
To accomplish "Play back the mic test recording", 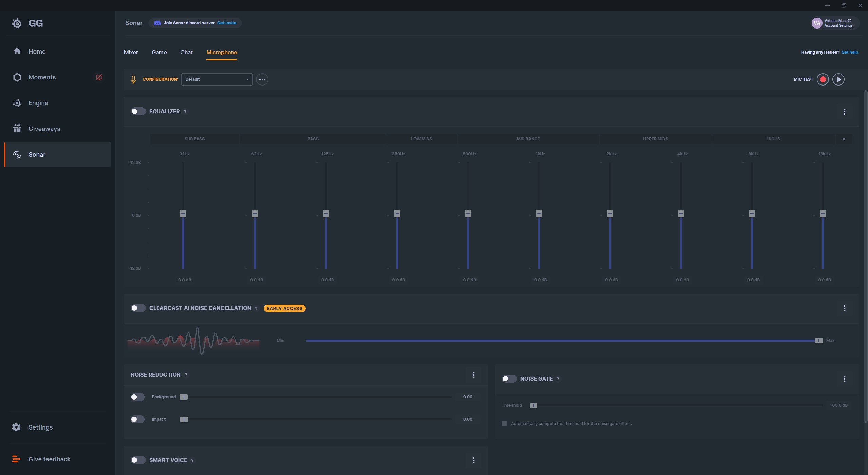I will click(x=838, y=79).
